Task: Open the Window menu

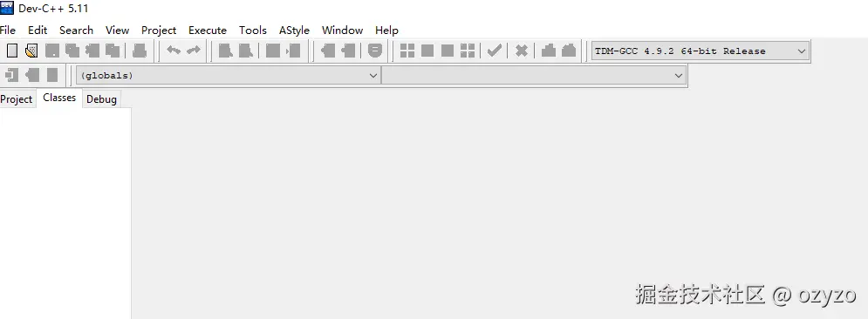Action: [343, 30]
